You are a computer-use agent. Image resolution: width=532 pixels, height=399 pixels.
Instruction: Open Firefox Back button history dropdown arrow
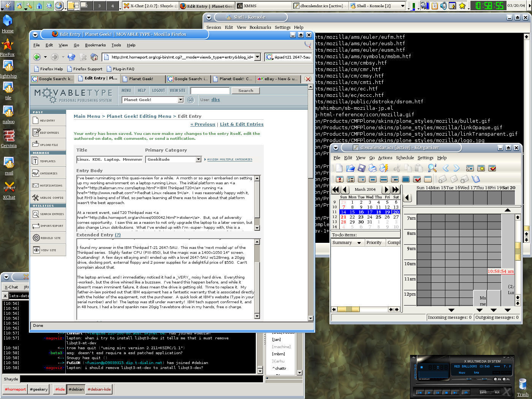click(x=45, y=57)
